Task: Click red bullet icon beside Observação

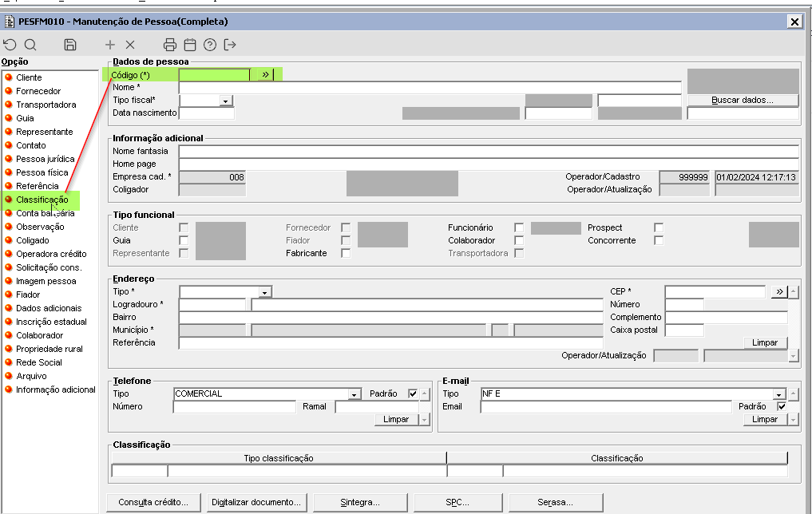Action: coord(9,227)
